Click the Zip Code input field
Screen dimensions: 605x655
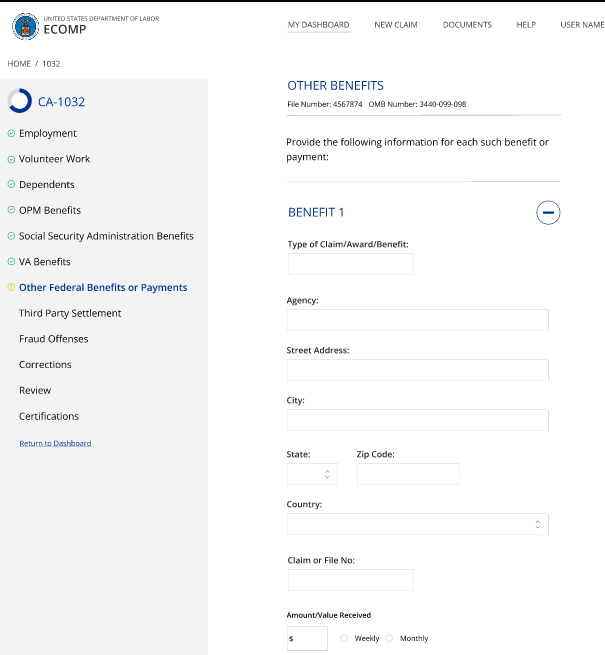(408, 474)
